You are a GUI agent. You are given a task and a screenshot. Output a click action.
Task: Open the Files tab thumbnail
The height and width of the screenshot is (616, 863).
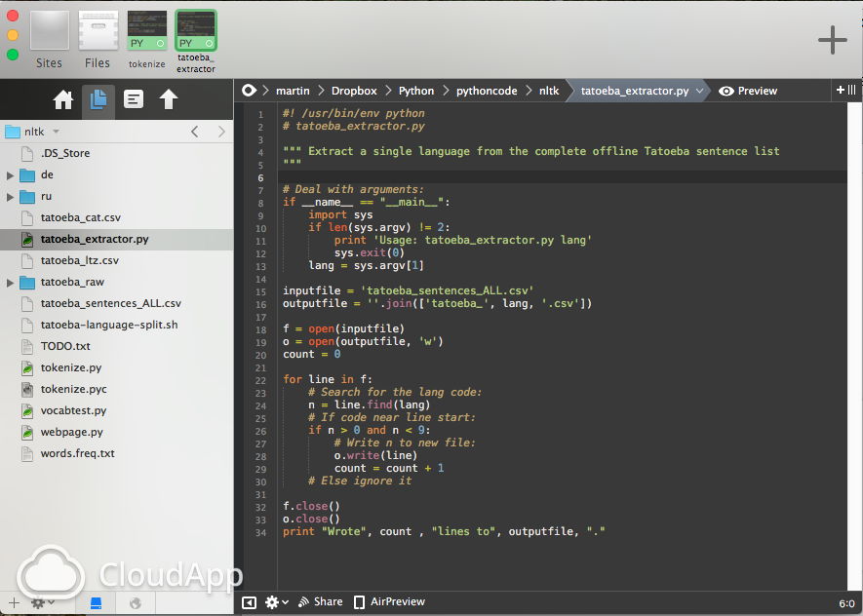[98, 40]
